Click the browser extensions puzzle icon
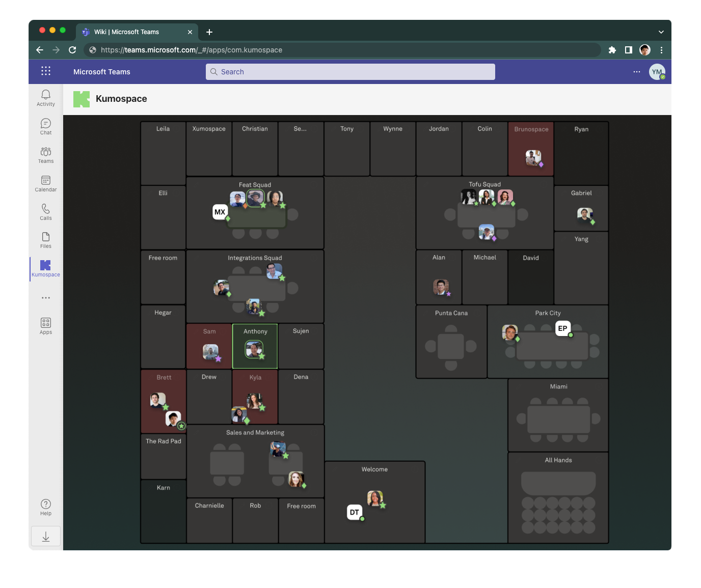 pos(612,50)
